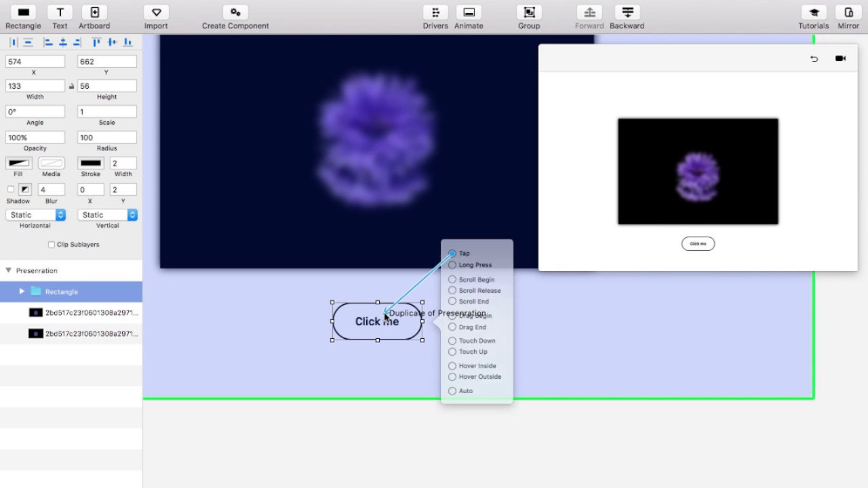This screenshot has width=868, height=488.
Task: Send layer Backward
Action: coord(627,12)
